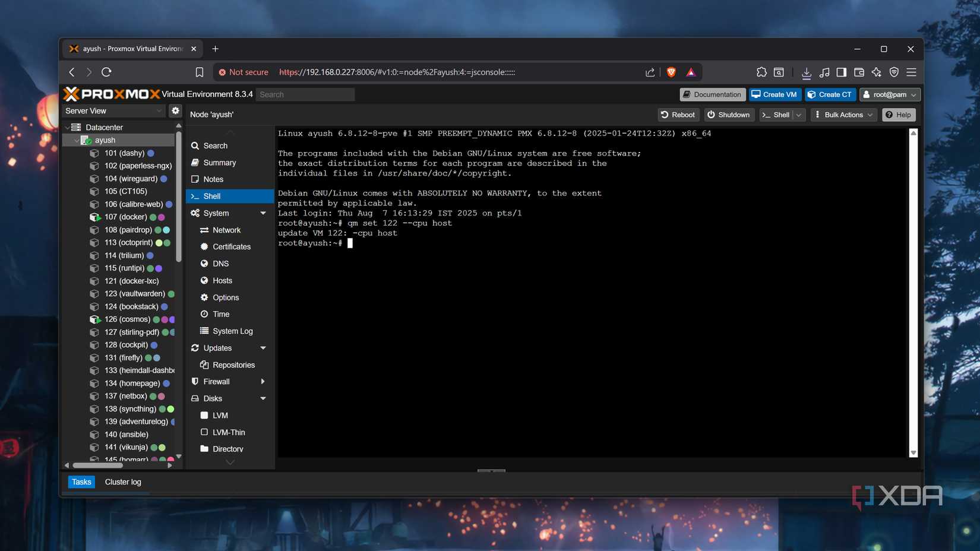The height and width of the screenshot is (551, 980).
Task: Select the DNS configuration icon
Action: pyautogui.click(x=204, y=263)
